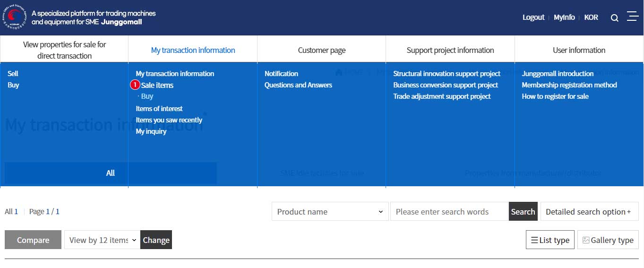
Task: Expand Detailed search option
Action: tap(589, 211)
